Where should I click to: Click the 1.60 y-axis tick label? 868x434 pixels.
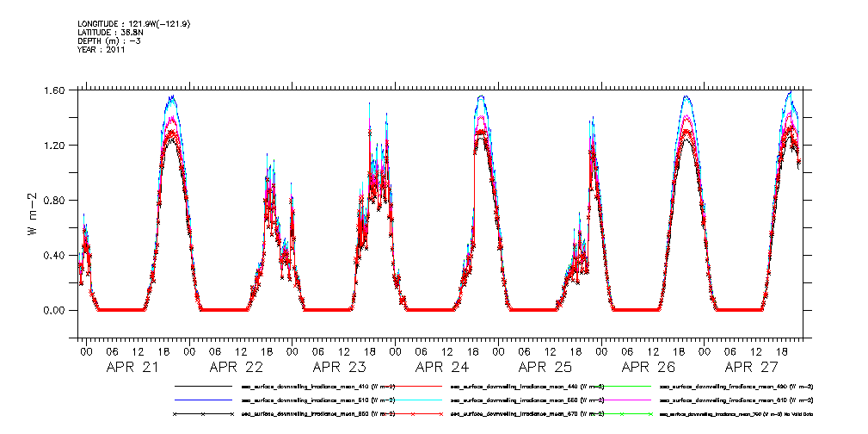(54, 90)
